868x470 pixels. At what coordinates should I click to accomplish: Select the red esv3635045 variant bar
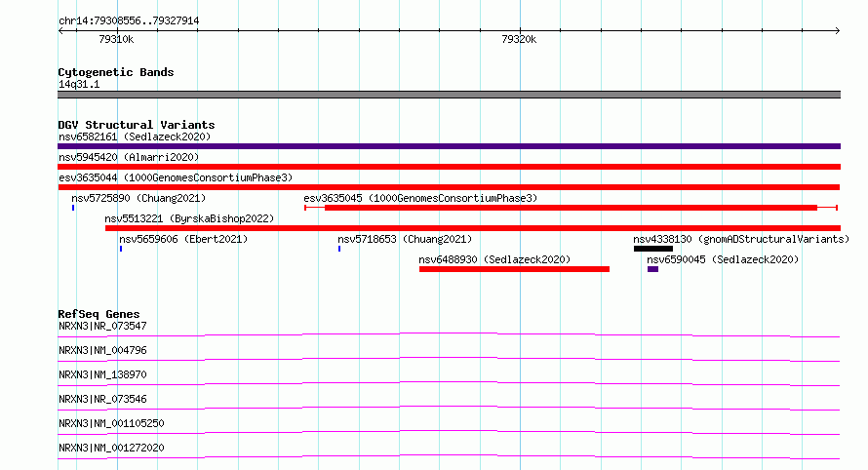pyautogui.click(x=571, y=208)
